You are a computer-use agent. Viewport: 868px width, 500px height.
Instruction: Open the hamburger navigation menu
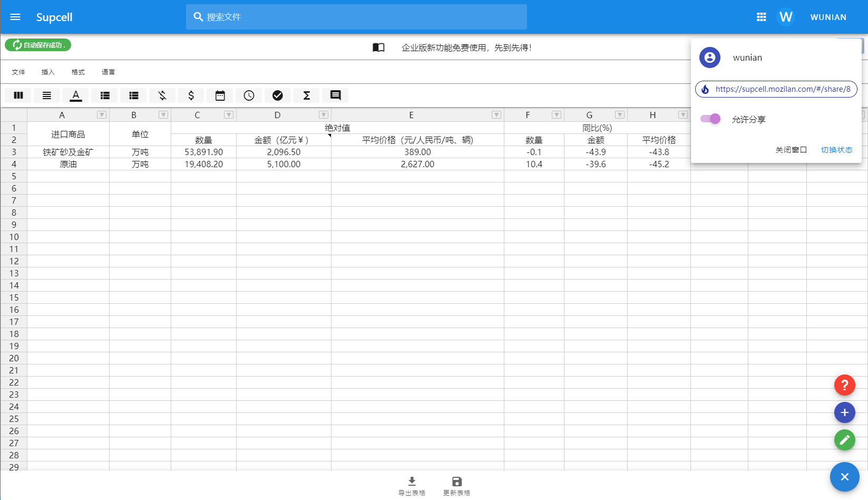click(15, 17)
